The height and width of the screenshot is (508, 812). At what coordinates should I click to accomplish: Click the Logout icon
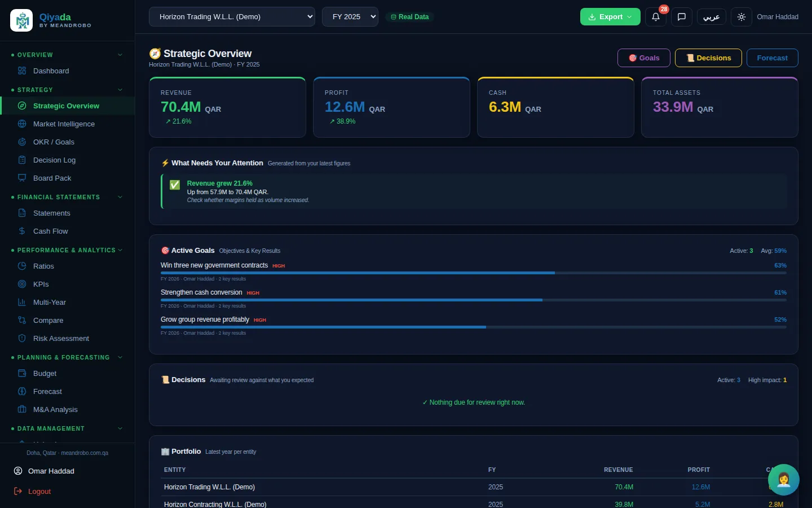(18, 491)
